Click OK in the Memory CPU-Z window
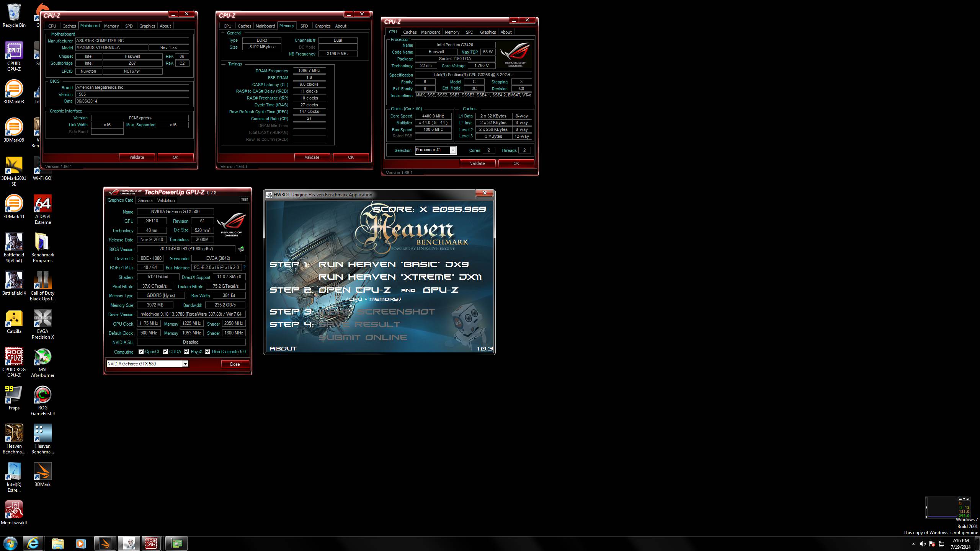 (x=351, y=157)
